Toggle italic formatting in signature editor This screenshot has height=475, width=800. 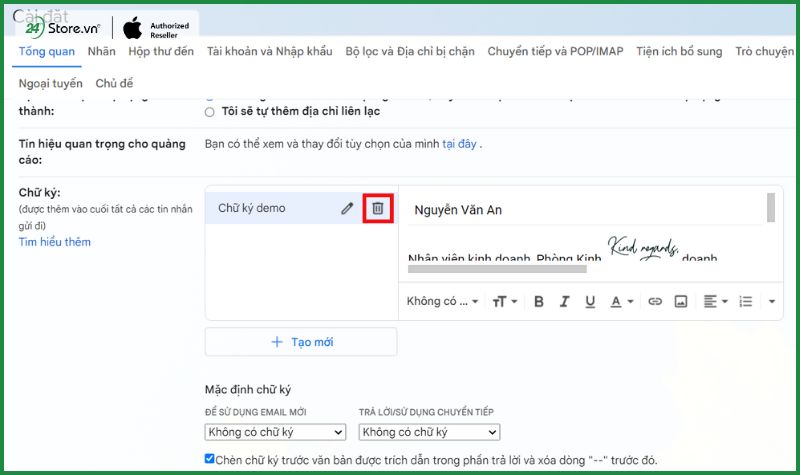click(x=564, y=302)
